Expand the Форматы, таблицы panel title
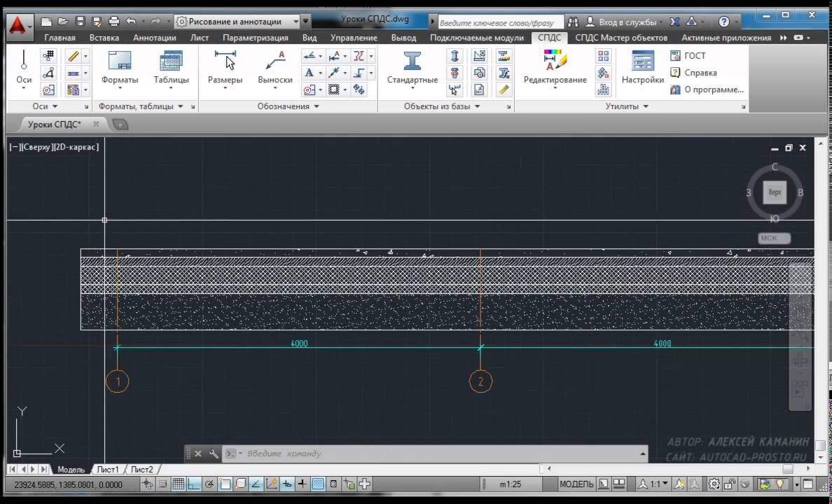The width and height of the screenshot is (832, 504). [x=141, y=106]
